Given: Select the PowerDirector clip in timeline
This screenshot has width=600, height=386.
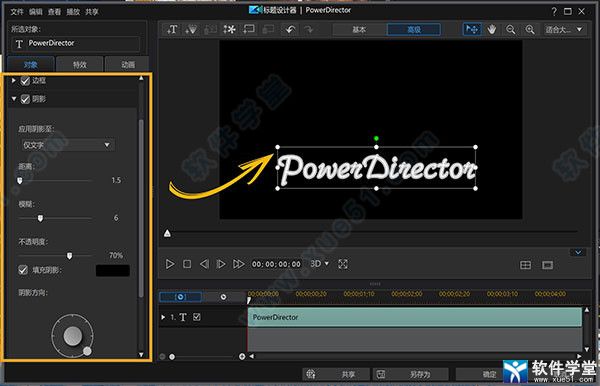Looking at the screenshot, I should pyautogui.click(x=415, y=317).
